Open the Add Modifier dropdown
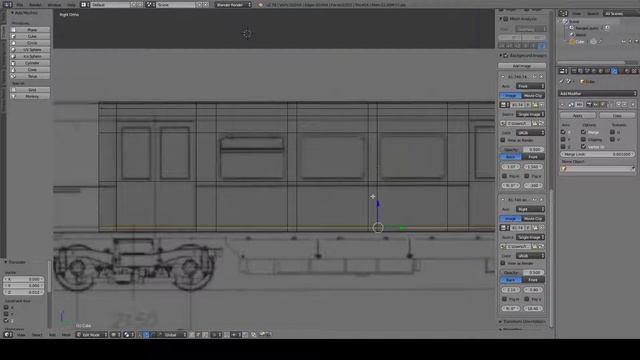Image resolution: width=640 pixels, height=360 pixels. 598,93
